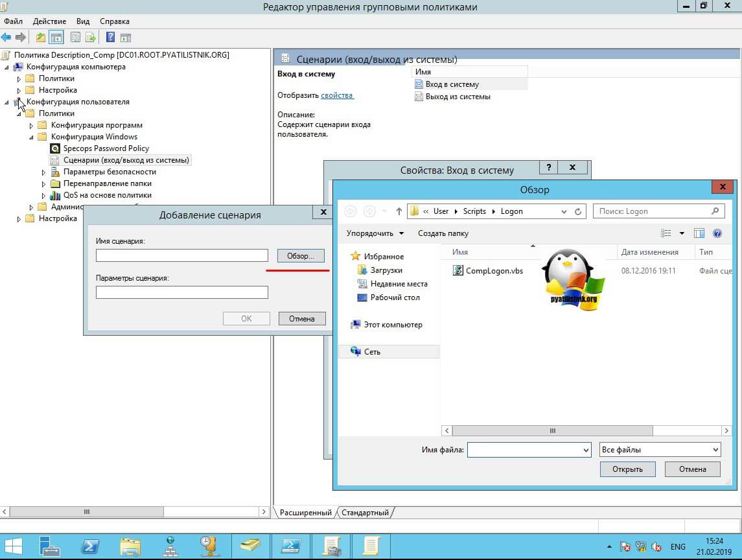Screen dimensions: 742x560
Task: Click the blue Help question mark toolbar icon
Action: [110, 38]
